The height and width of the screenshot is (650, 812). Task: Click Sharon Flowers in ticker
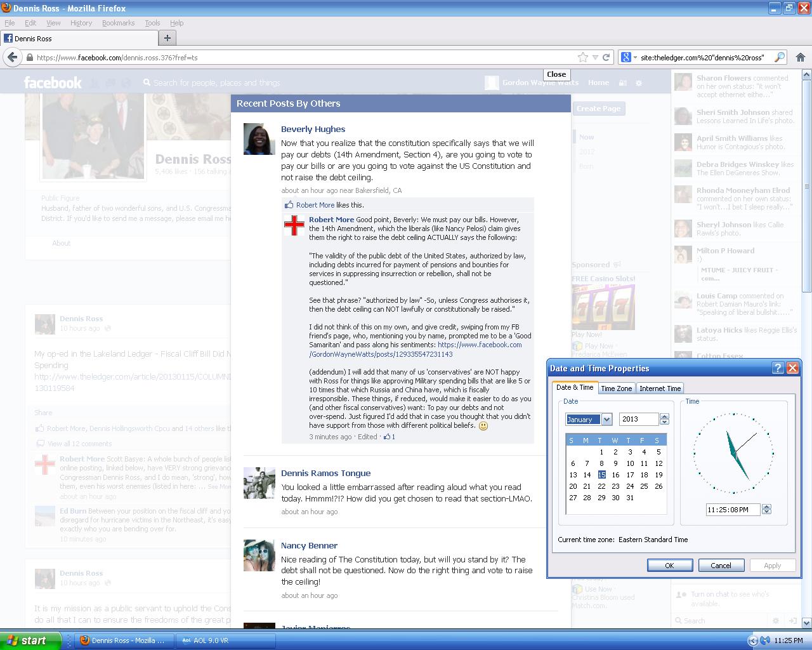click(723, 78)
